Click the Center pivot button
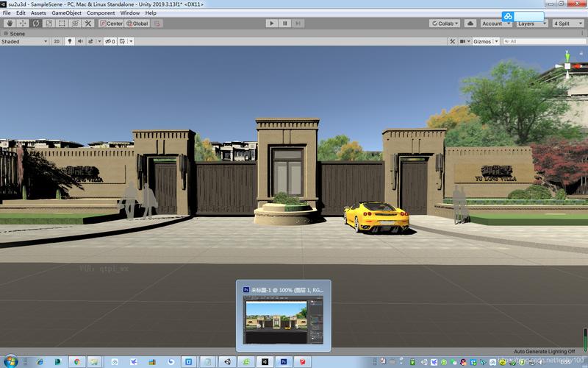 pos(111,24)
